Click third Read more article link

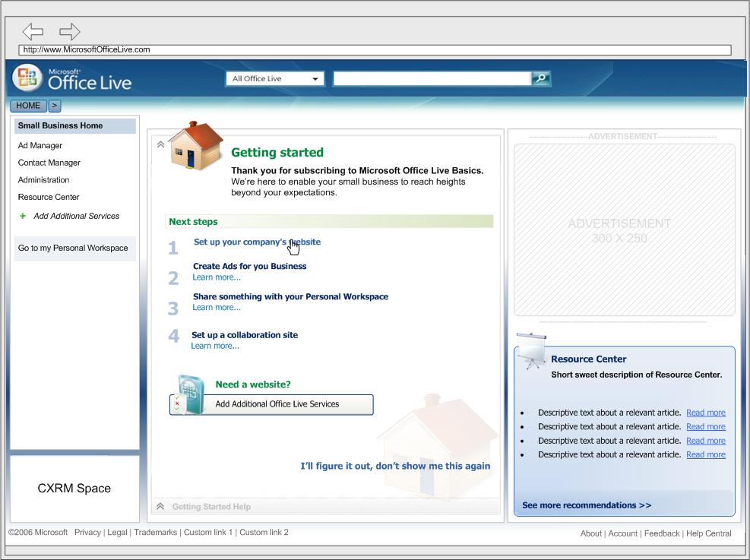click(x=706, y=441)
